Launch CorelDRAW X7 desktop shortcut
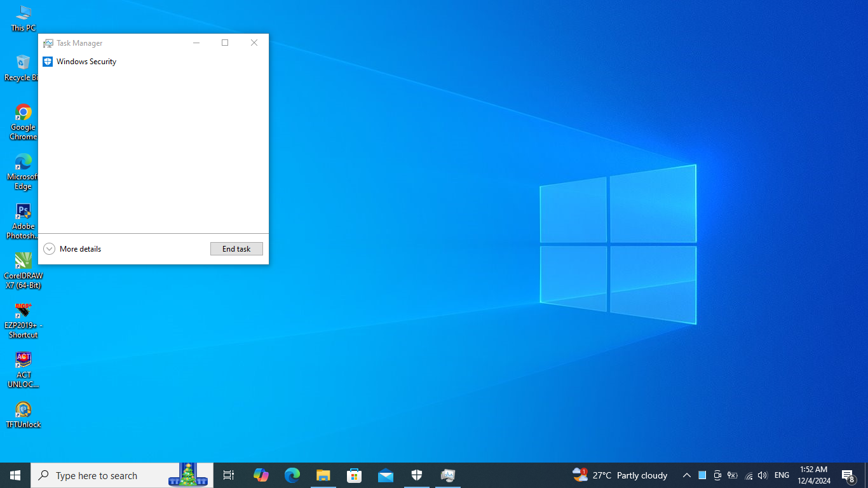 (x=24, y=270)
